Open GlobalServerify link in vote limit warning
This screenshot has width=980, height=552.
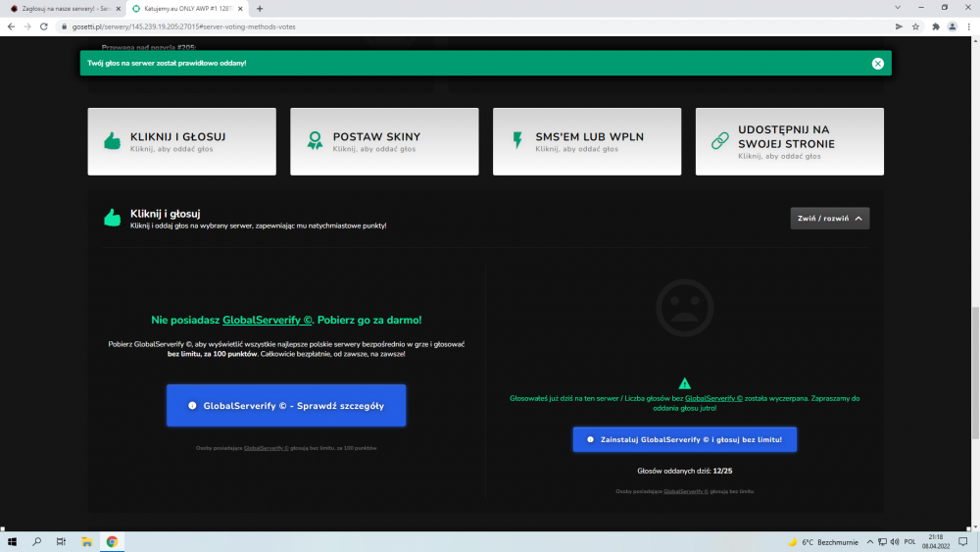point(713,398)
